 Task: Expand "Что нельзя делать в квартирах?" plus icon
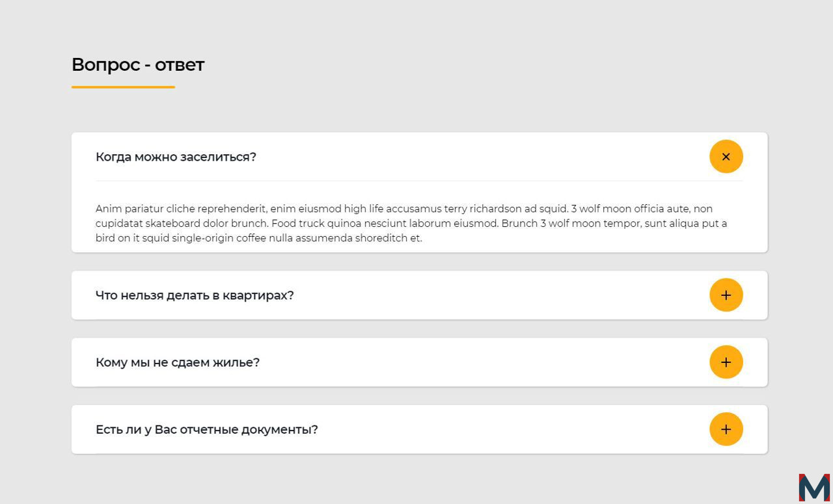[x=726, y=295]
